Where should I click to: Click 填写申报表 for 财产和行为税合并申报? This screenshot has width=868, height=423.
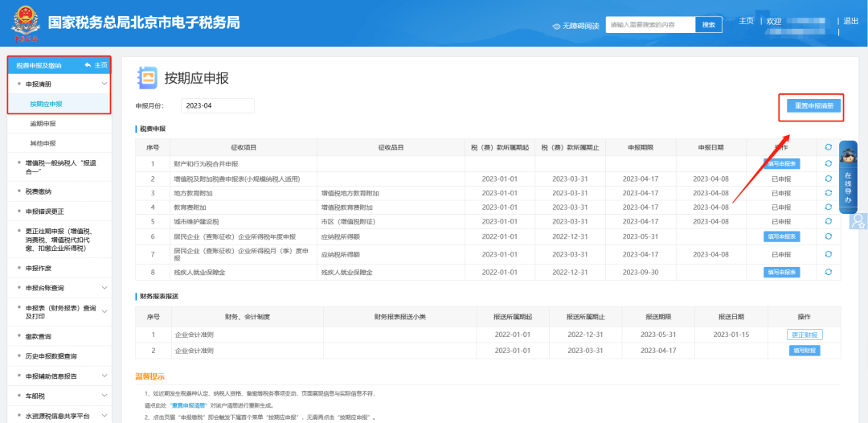coord(782,163)
